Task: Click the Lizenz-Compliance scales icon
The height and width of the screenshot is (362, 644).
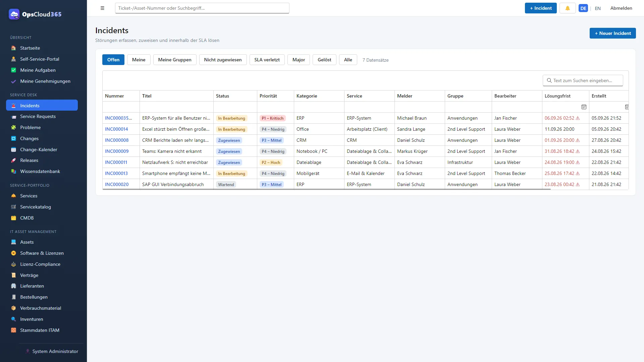Action: (13, 264)
